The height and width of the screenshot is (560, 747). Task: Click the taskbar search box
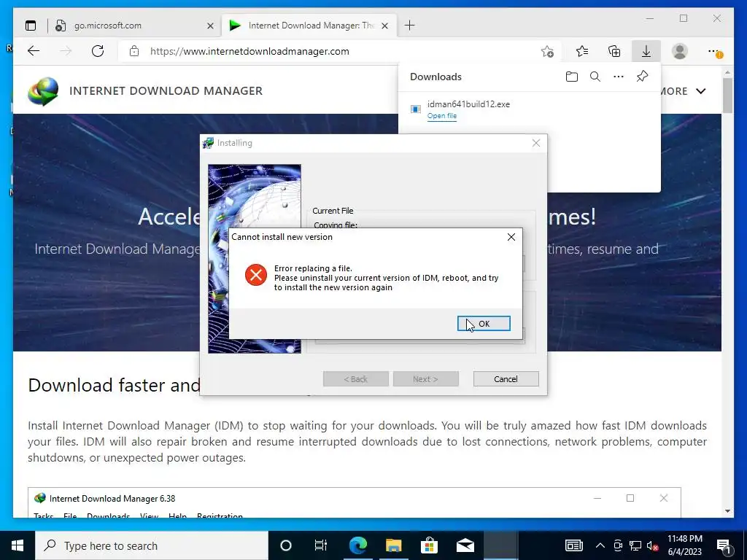[152, 545]
